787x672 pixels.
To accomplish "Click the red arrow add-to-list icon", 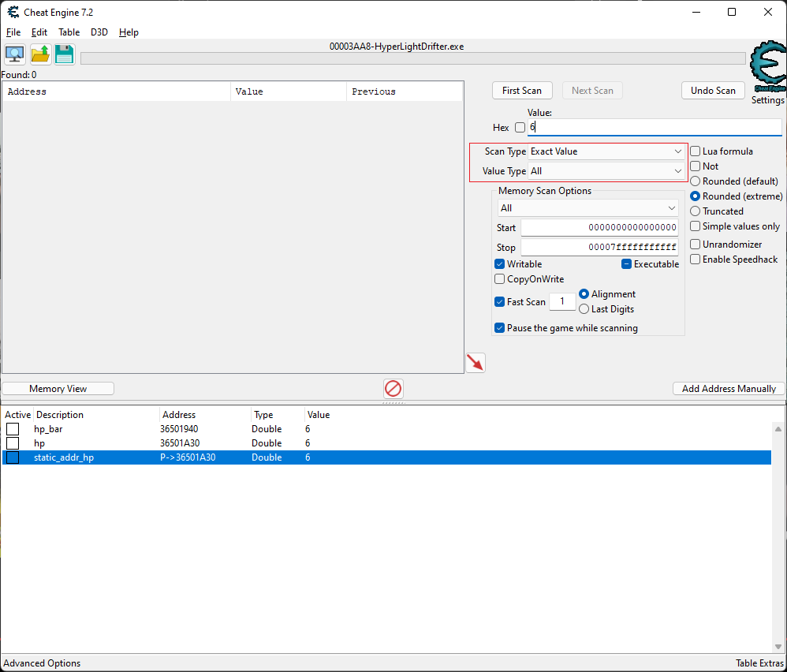I will (476, 363).
